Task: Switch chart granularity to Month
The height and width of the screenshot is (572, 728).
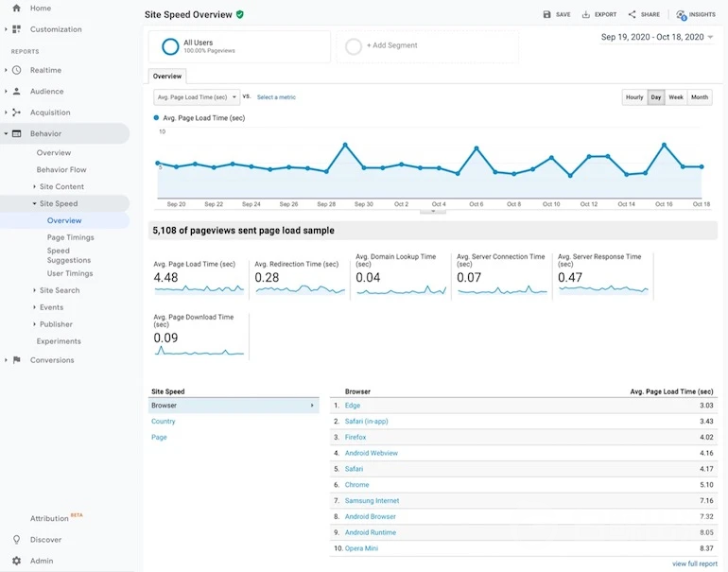Action: (x=700, y=97)
